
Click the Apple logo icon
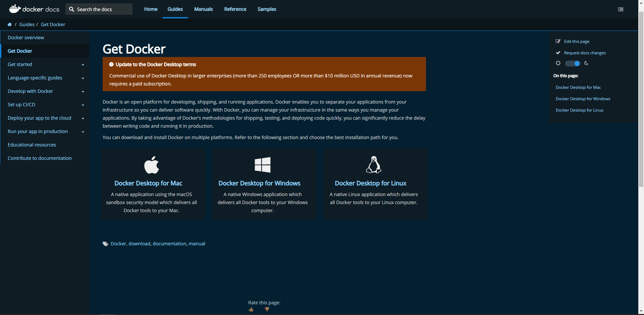pyautogui.click(x=152, y=165)
